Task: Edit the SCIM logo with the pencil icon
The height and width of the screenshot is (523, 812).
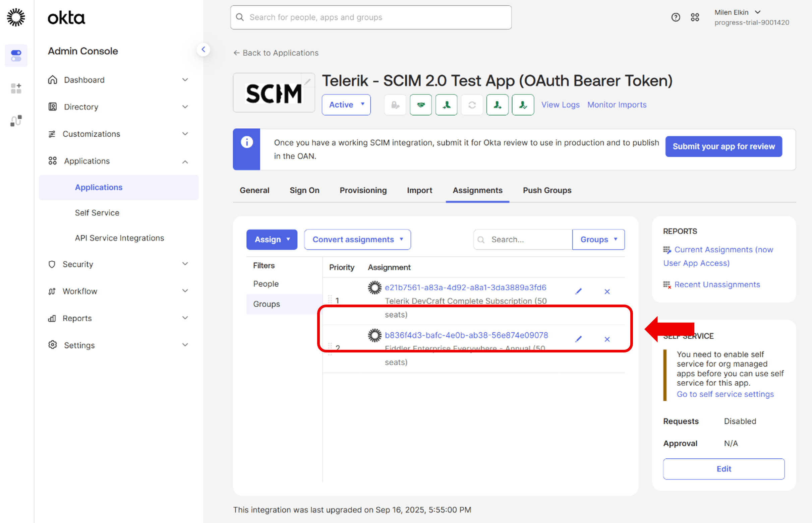Action: 307,81
